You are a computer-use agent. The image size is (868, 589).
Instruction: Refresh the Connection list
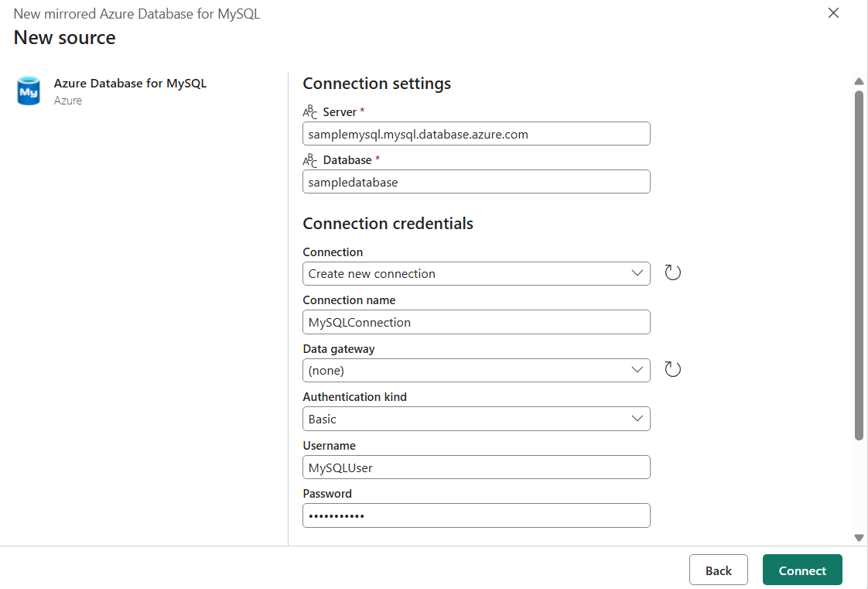point(672,272)
